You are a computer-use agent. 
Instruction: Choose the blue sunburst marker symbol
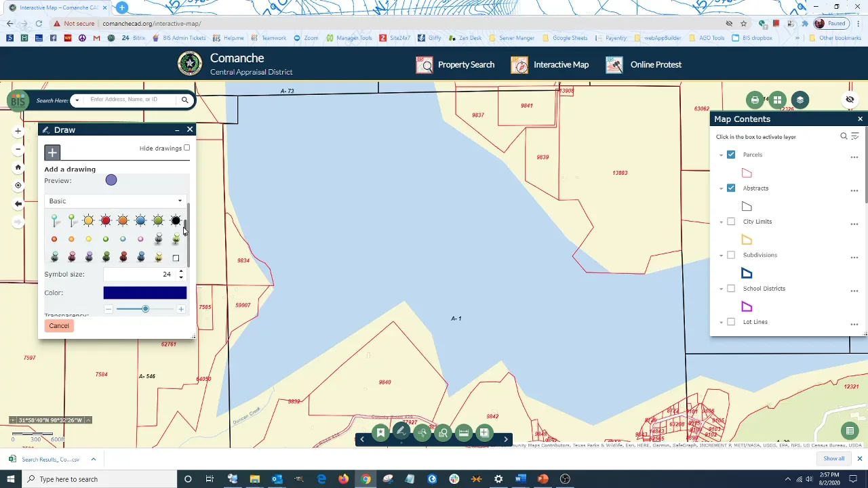coord(140,220)
